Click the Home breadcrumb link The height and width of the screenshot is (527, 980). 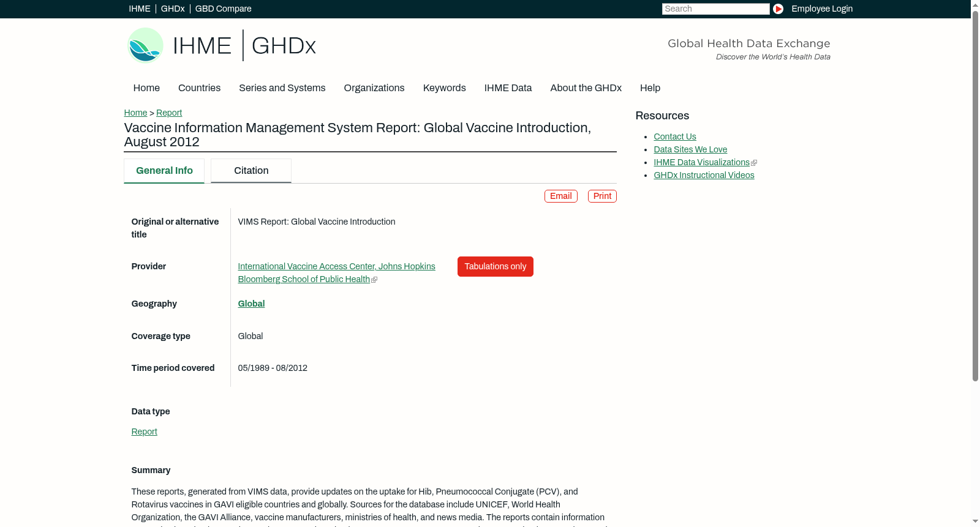135,113
